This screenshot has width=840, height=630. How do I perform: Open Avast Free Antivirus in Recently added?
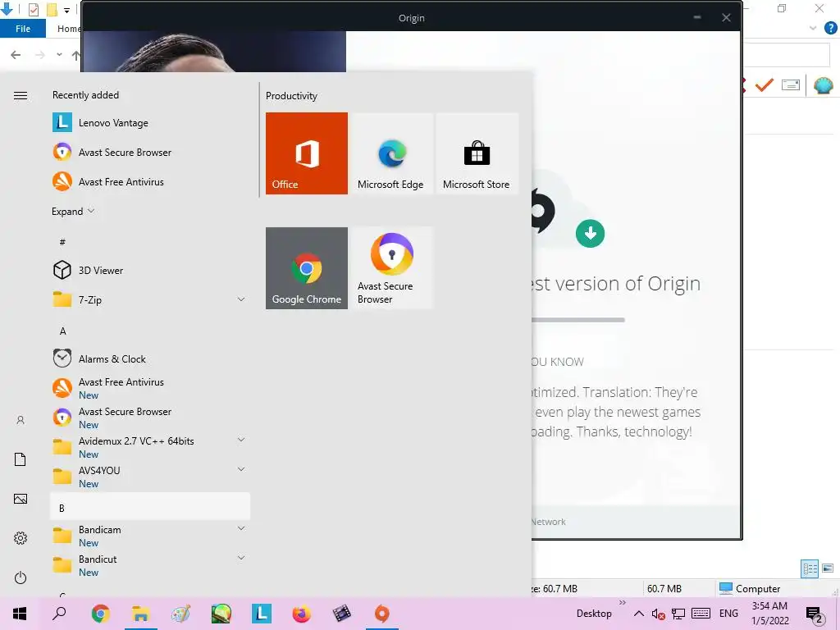tap(150, 181)
